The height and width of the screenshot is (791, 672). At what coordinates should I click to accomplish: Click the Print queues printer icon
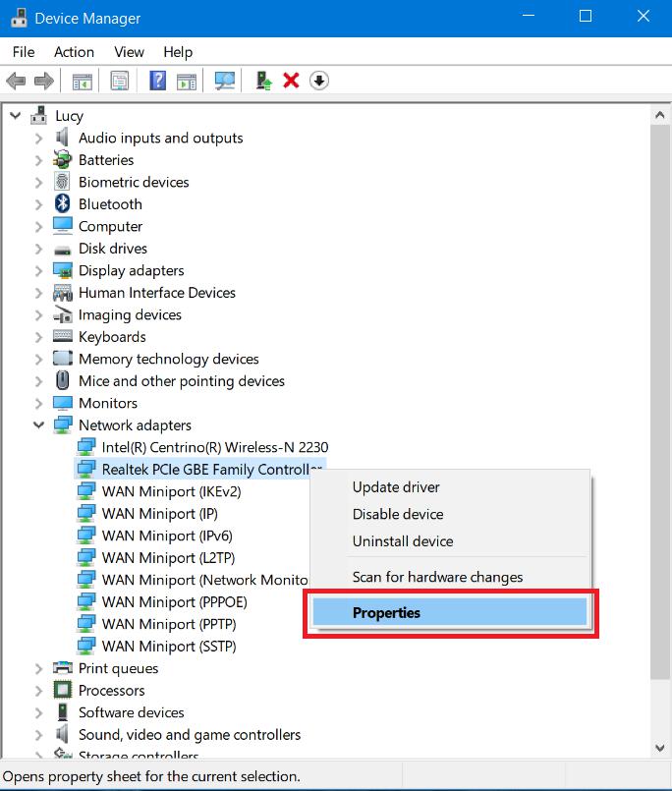pos(63,667)
